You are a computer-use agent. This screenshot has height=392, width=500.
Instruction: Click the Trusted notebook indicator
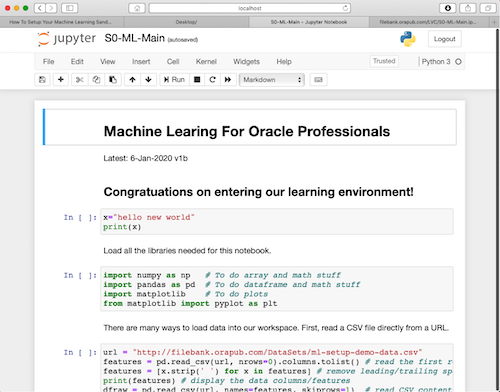[384, 61]
